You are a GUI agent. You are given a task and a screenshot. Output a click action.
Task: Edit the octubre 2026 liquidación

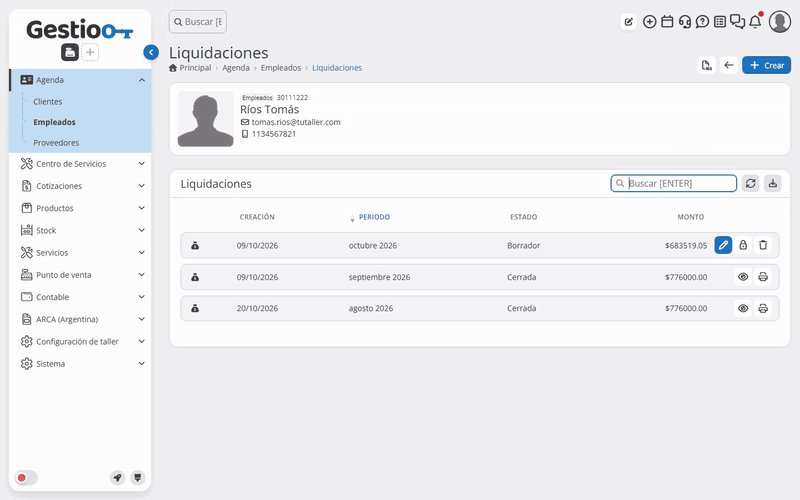pos(723,245)
